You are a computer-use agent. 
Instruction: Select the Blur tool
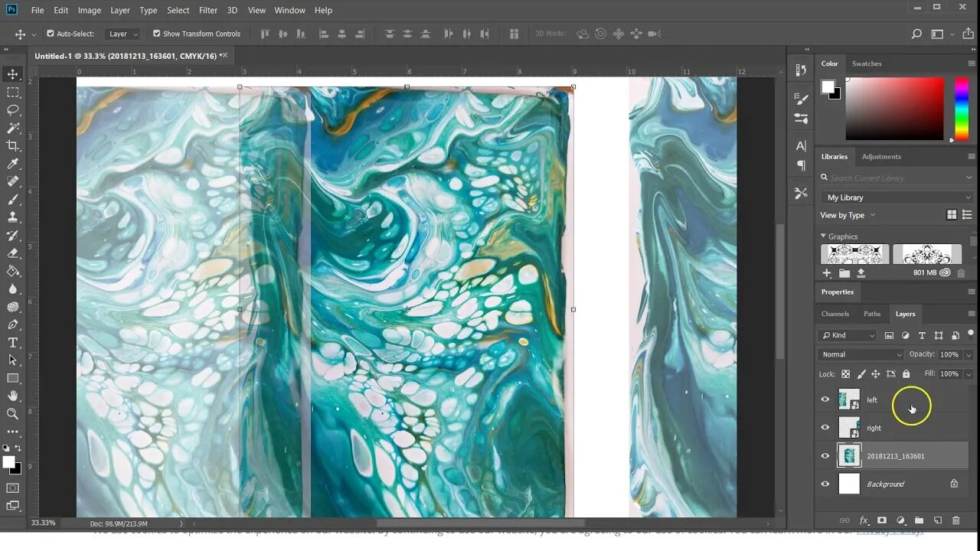pyautogui.click(x=13, y=289)
